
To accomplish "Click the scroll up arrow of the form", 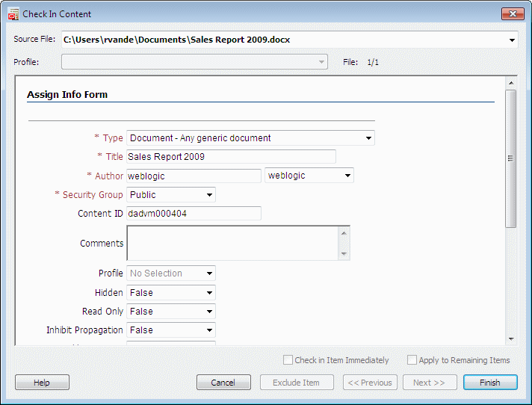I will 511,83.
